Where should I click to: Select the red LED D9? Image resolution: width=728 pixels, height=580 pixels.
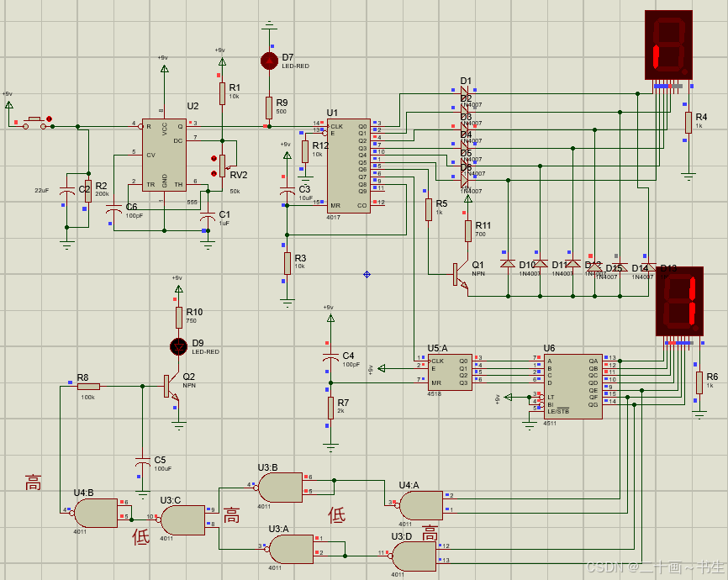pyautogui.click(x=178, y=345)
